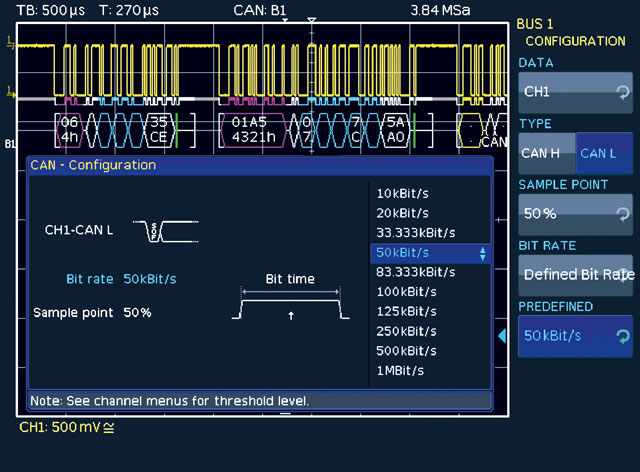Click the 3.84 MSa sample rate readout
Viewport: 640px width, 472px height.
(x=440, y=10)
